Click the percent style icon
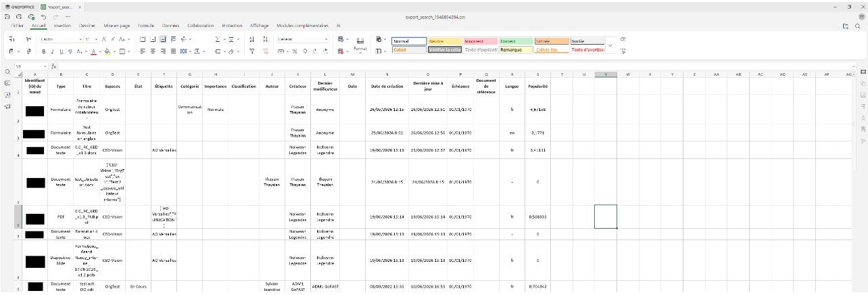This screenshot has width=868, height=295. coord(295,51)
